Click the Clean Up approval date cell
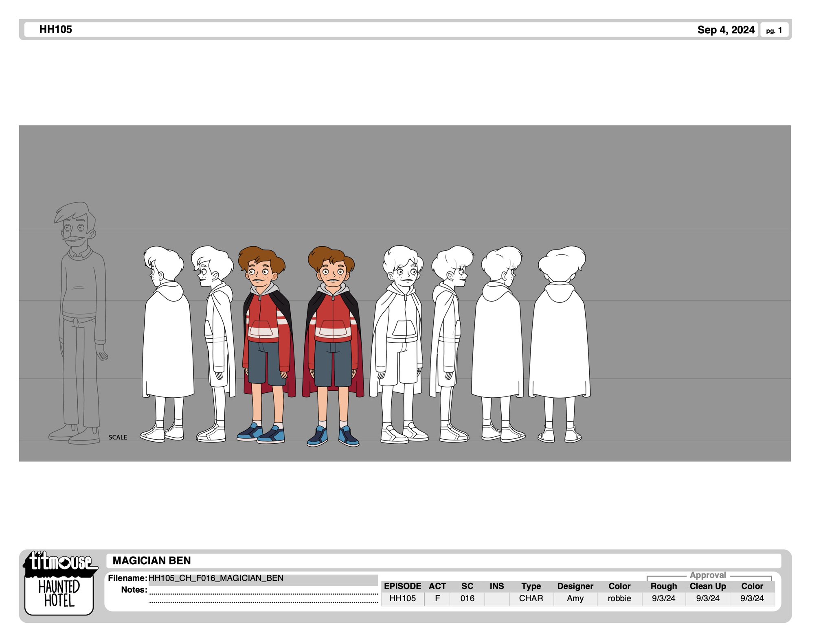This screenshot has height=644, width=834. 708,598
